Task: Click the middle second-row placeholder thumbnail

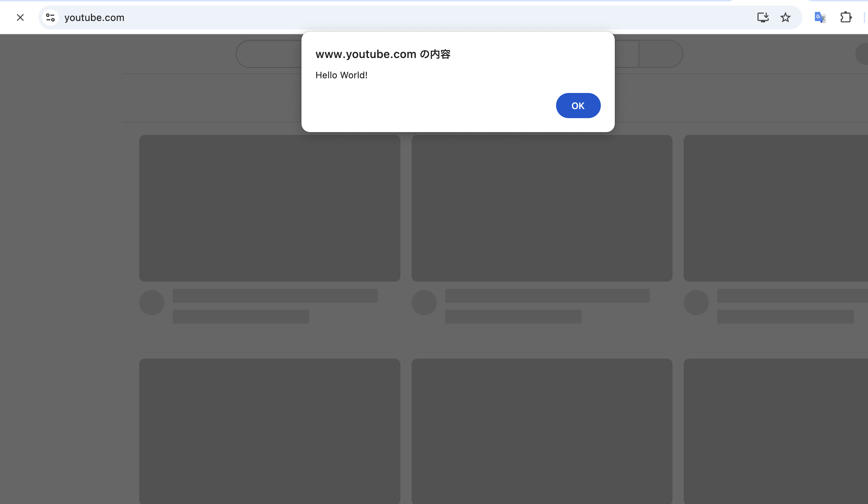Action: point(542,431)
